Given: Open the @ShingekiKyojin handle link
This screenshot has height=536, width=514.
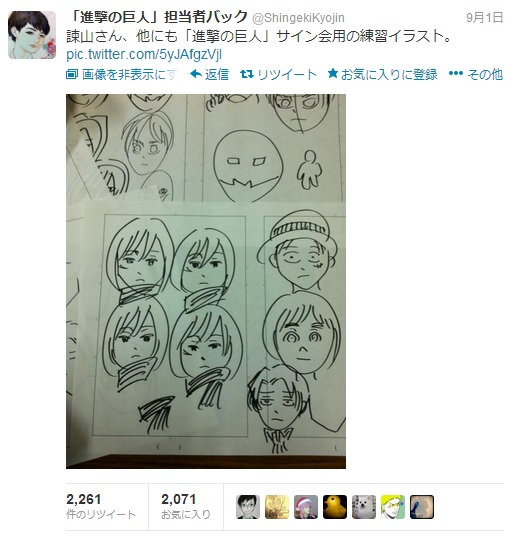Looking at the screenshot, I should coord(298,18).
